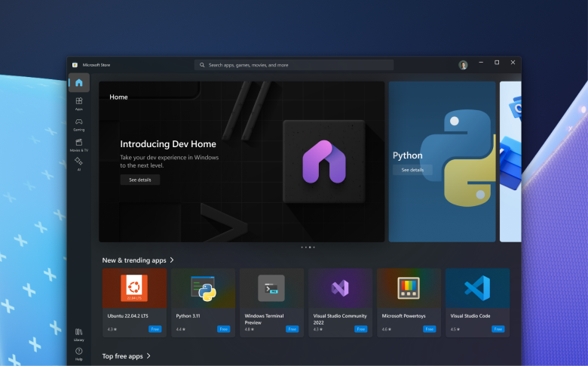Open Movies & TV section
This screenshot has height=366, width=588.
coord(79,145)
